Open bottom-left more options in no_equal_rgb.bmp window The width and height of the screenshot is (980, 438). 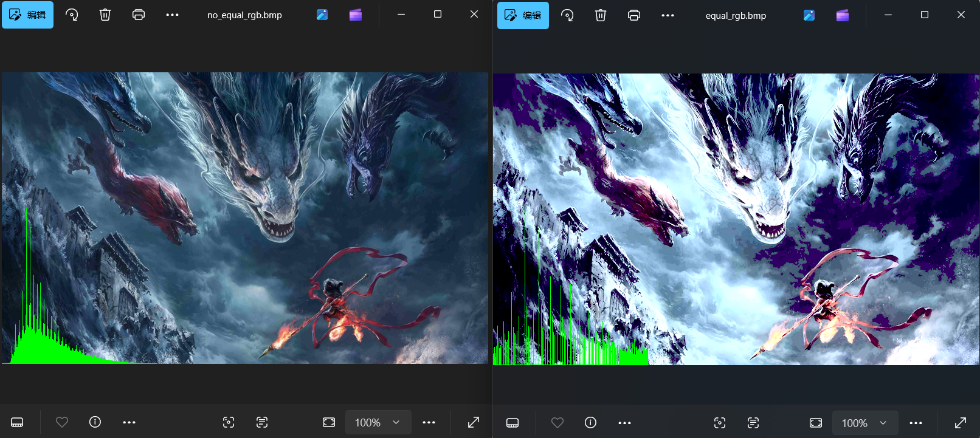pyautogui.click(x=129, y=422)
